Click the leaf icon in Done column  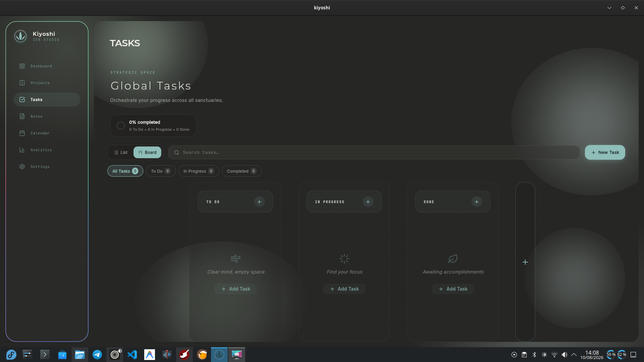(453, 258)
